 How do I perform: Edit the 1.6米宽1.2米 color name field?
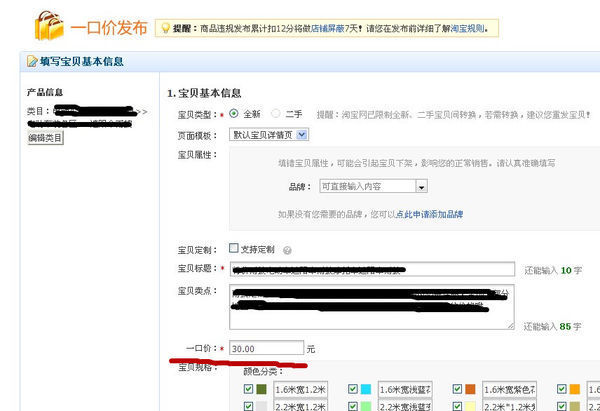click(x=300, y=390)
